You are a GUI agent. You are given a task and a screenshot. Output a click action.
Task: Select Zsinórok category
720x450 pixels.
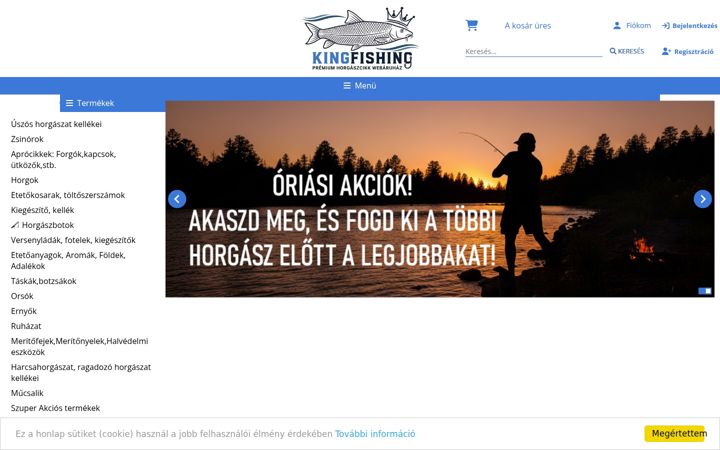(x=27, y=139)
